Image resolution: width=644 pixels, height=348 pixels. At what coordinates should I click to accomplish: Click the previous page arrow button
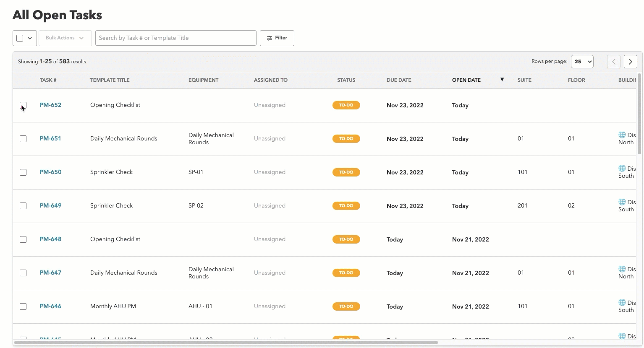613,62
